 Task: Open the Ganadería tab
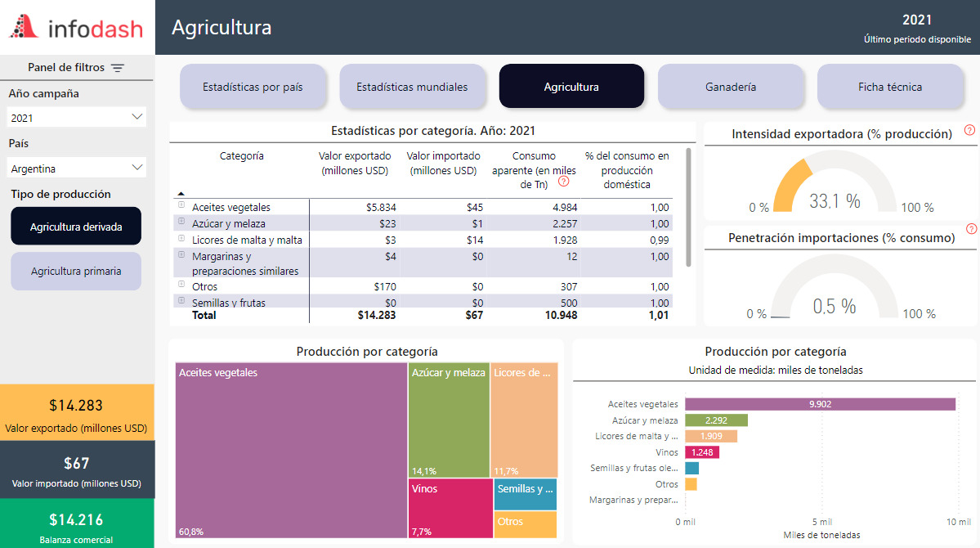pyautogui.click(x=731, y=87)
